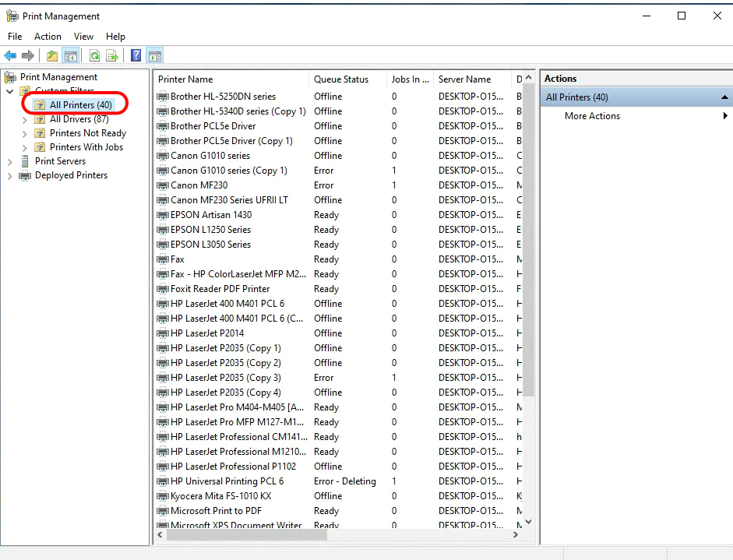Open the Action menu
Image resolution: width=733 pixels, height=560 pixels.
click(x=48, y=37)
